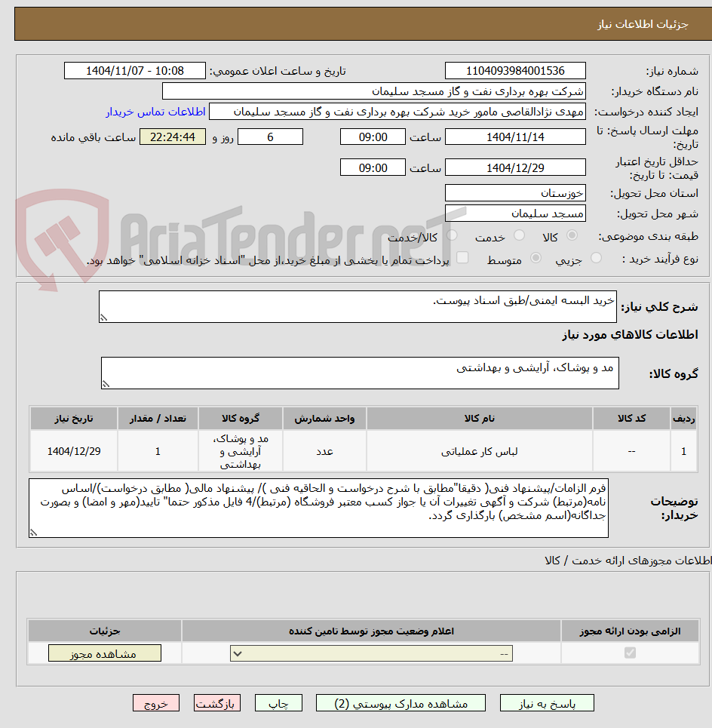Image resolution: width=712 pixels, height=728 pixels.
Task: Click the نام کالا column header
Action: click(480, 419)
